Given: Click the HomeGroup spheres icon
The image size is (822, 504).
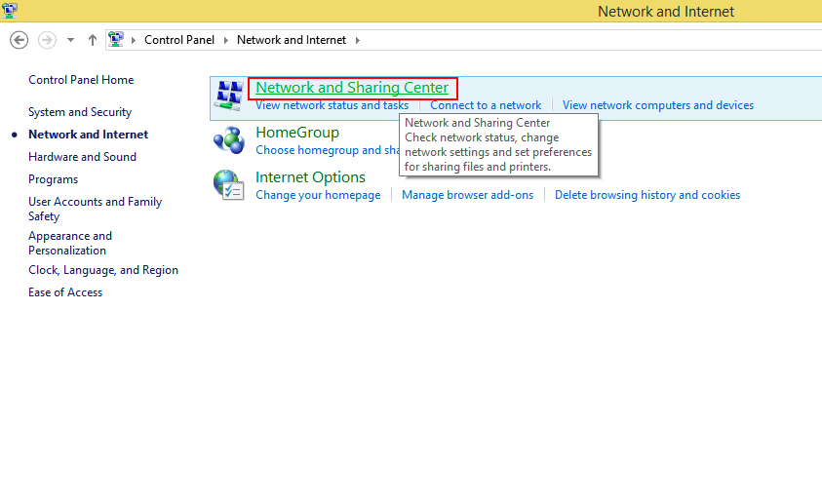Looking at the screenshot, I should coord(229,140).
